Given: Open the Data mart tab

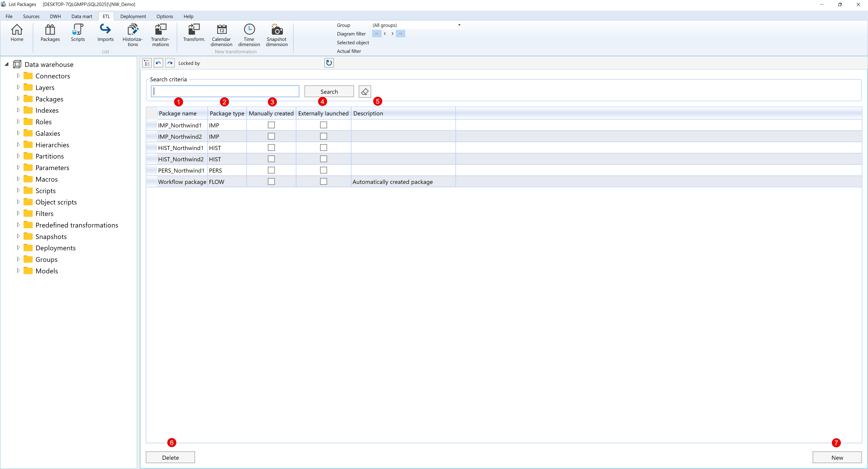Looking at the screenshot, I should click(82, 16).
